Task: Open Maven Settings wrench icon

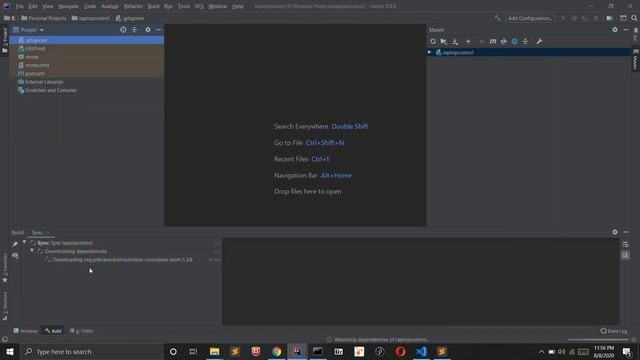Action: click(x=539, y=41)
